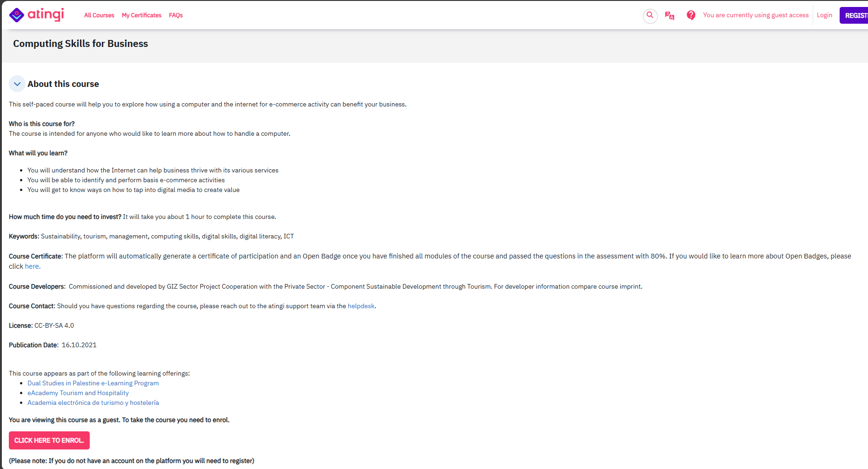Click the Login link
The image size is (868, 469).
pyautogui.click(x=824, y=15)
